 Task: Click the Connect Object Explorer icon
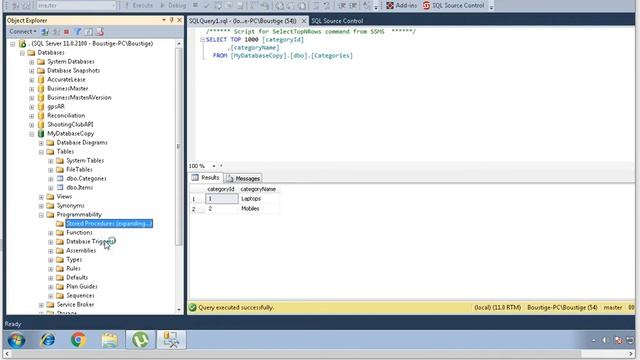(x=45, y=31)
